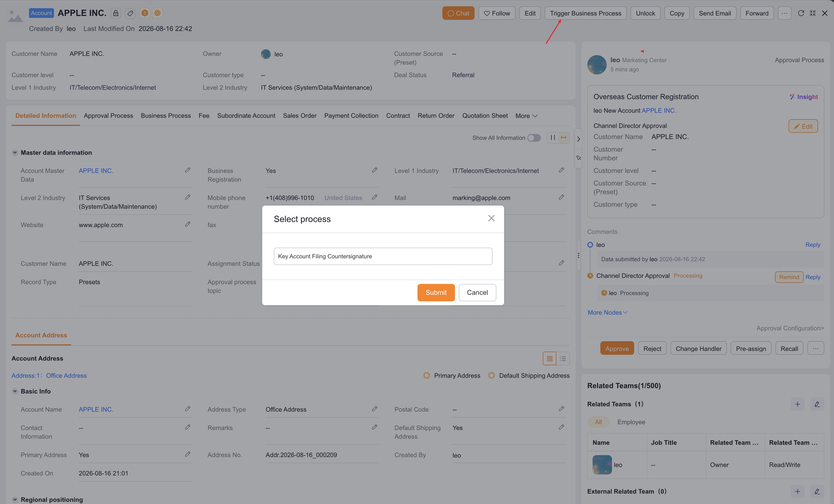Collapse Master data information section
This screenshot has width=834, height=504.
(x=15, y=153)
